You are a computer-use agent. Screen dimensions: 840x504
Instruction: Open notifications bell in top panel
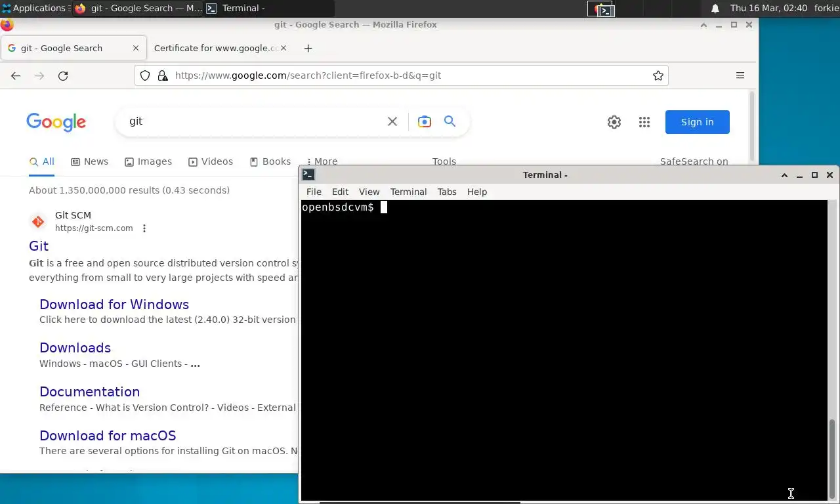(x=715, y=9)
